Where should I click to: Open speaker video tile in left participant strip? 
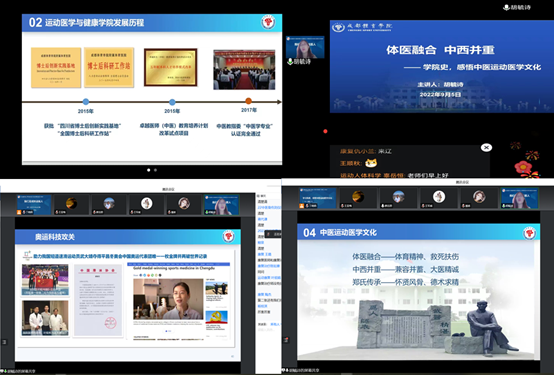(222, 205)
